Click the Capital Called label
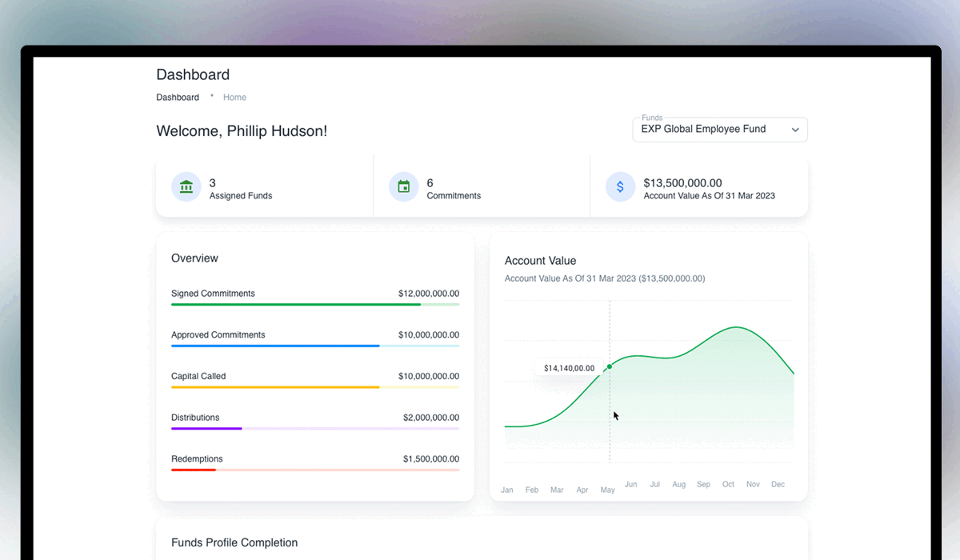 point(198,376)
